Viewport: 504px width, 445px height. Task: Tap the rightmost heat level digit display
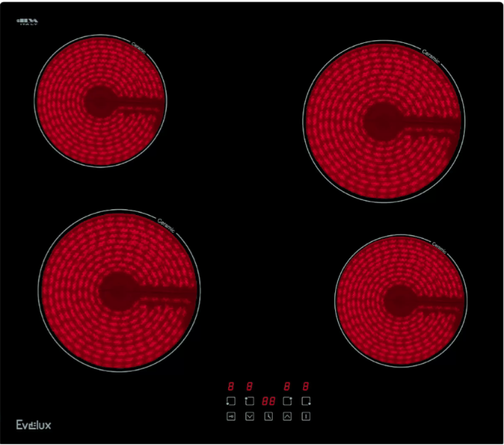click(306, 386)
